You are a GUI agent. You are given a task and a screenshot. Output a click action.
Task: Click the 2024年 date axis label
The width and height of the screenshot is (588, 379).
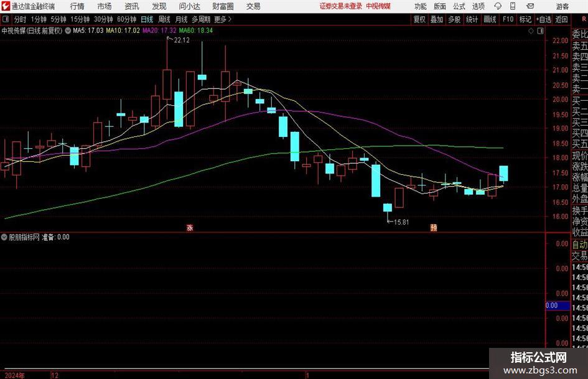pyautogui.click(x=15, y=375)
